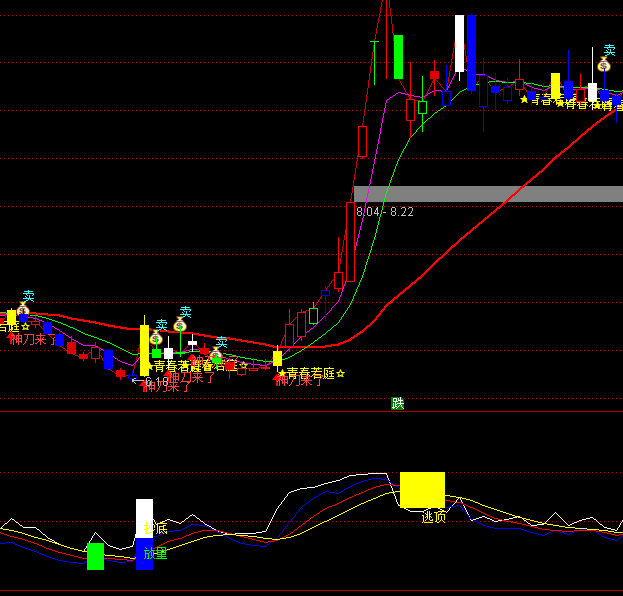623x596 pixels.
Task: Click the green 跌 marker
Action: coord(398,404)
